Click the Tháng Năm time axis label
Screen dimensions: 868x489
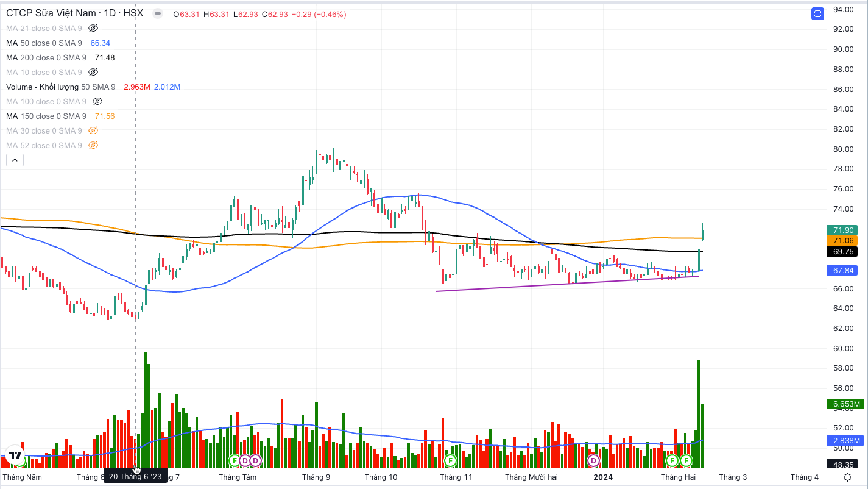23,477
